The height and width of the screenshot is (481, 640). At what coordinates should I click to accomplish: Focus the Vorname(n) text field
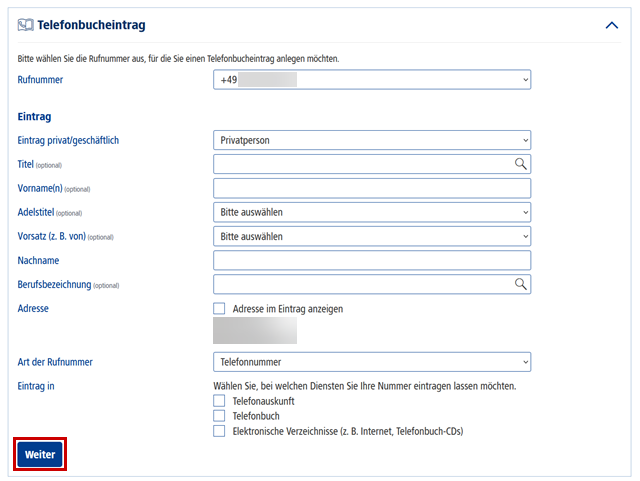[x=372, y=188]
